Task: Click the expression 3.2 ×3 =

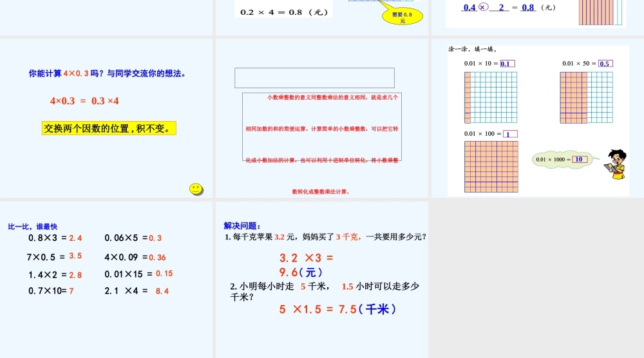Action: pos(307,258)
